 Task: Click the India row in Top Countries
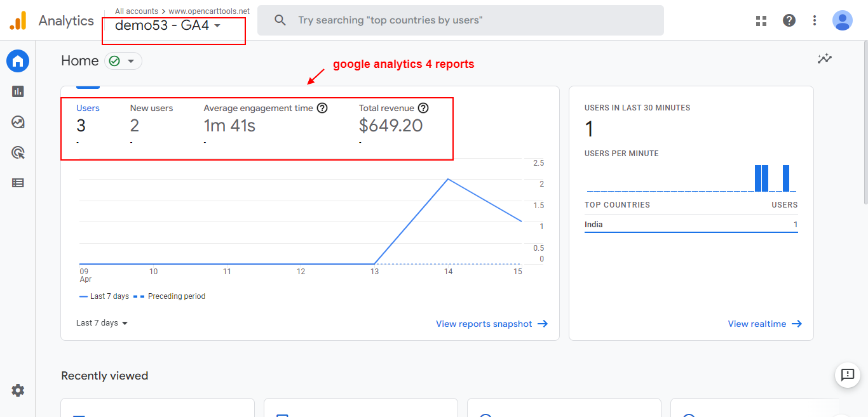pyautogui.click(x=691, y=225)
